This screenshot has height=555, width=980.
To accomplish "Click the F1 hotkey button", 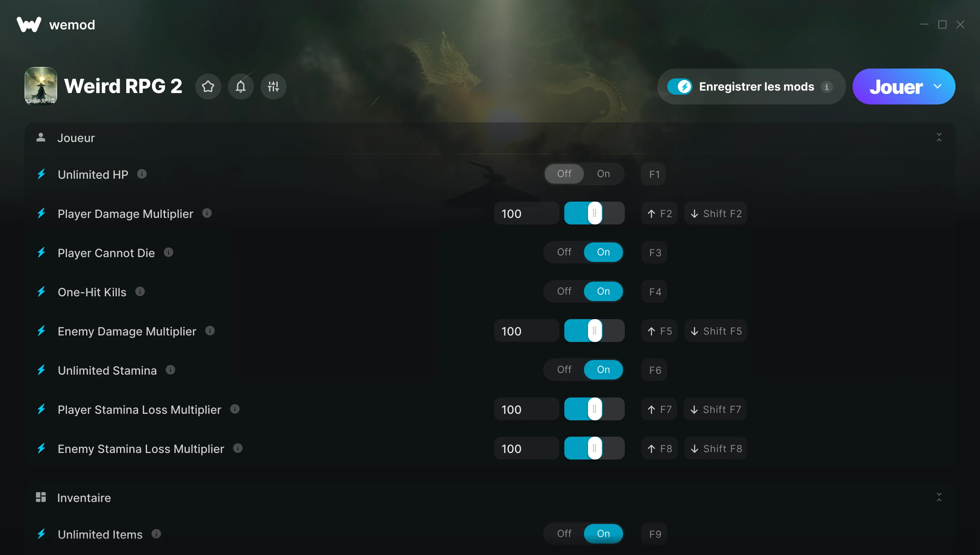I will click(654, 174).
